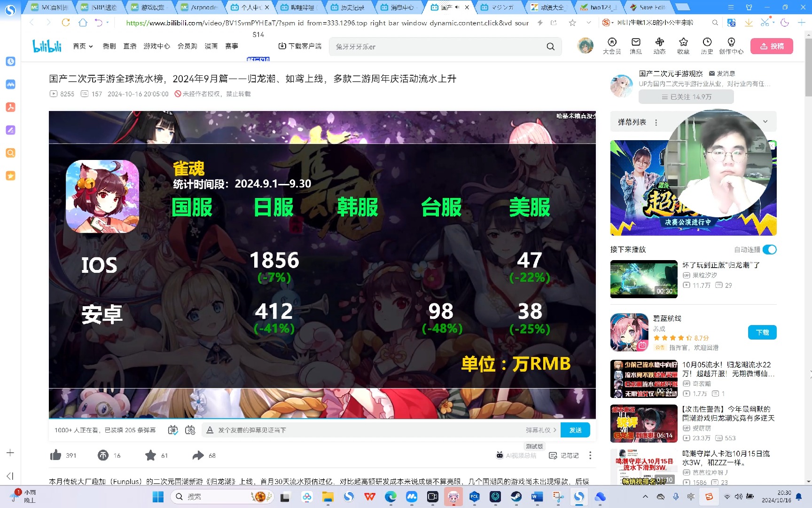Open File Explorer in the taskbar
The height and width of the screenshot is (508, 812).
tap(328, 497)
